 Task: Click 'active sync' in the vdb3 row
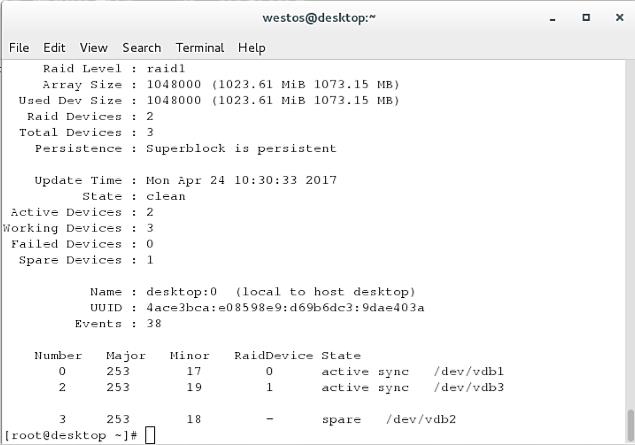tap(365, 388)
